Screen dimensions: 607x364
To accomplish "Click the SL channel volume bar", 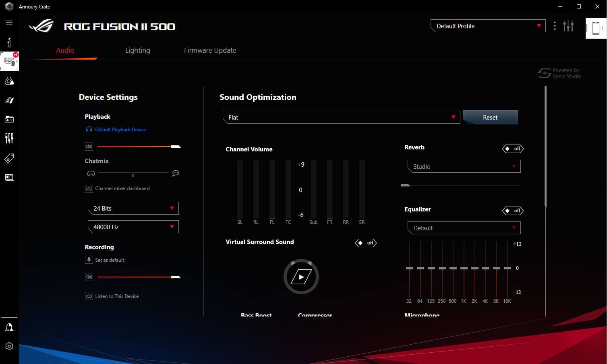I will (x=240, y=189).
